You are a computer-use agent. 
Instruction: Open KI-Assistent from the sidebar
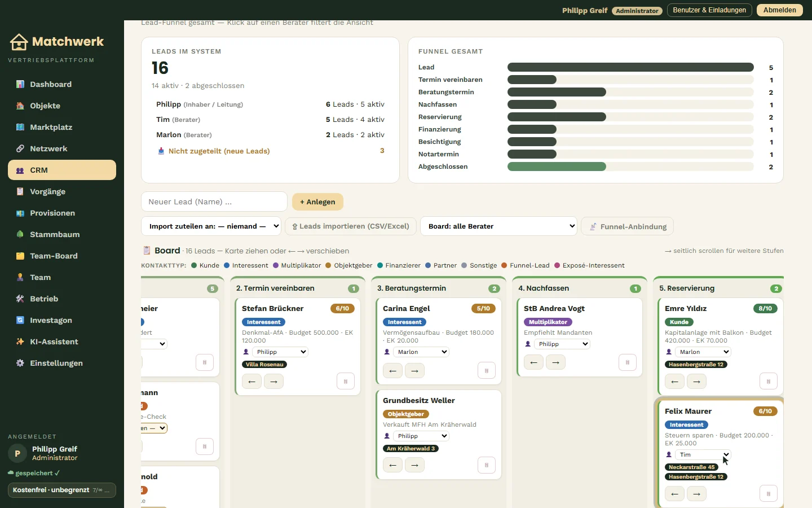coord(62,341)
